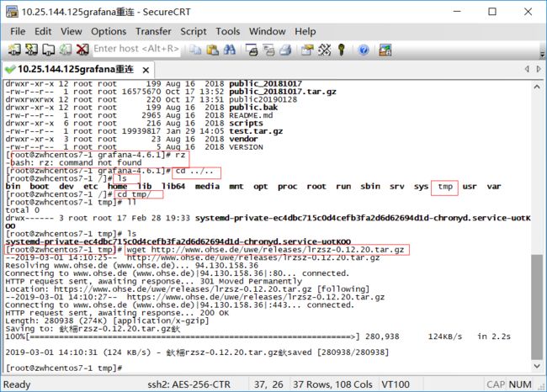Viewport: 547px width, 392px height.
Task: Open the Script menu
Action: 194,31
